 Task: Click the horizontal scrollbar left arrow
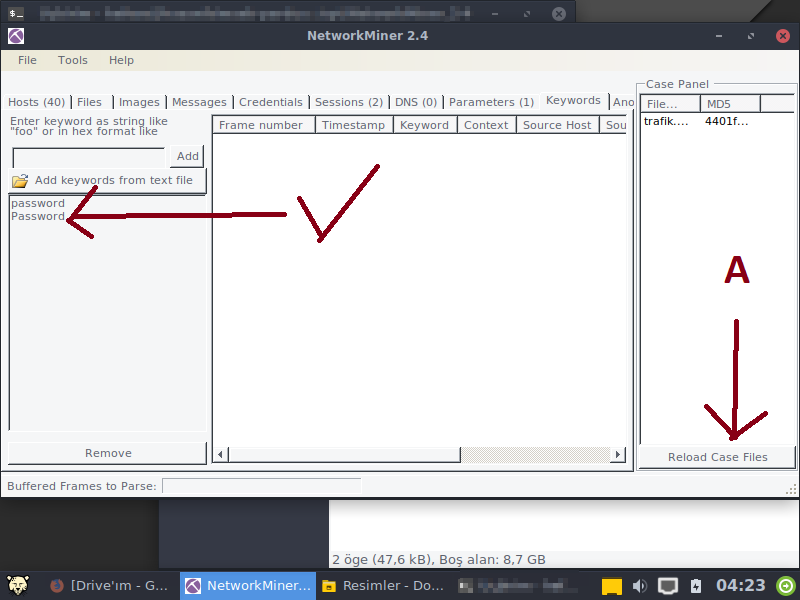pos(220,454)
